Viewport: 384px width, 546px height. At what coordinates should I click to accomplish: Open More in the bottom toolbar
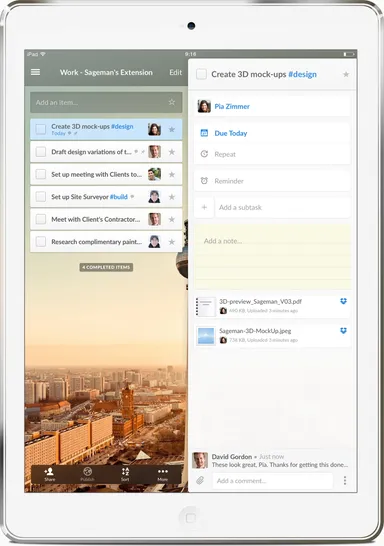[x=163, y=474]
